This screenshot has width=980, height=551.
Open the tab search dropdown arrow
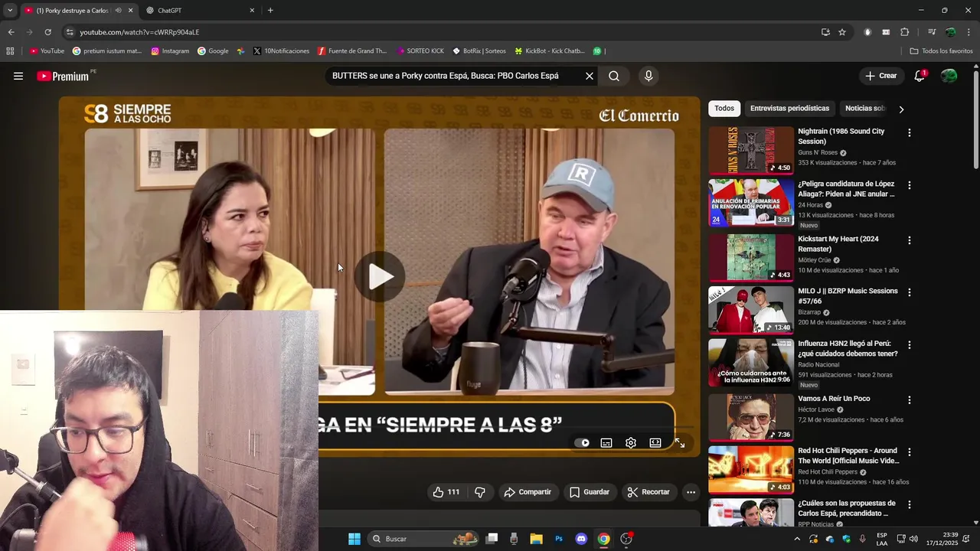[10, 11]
